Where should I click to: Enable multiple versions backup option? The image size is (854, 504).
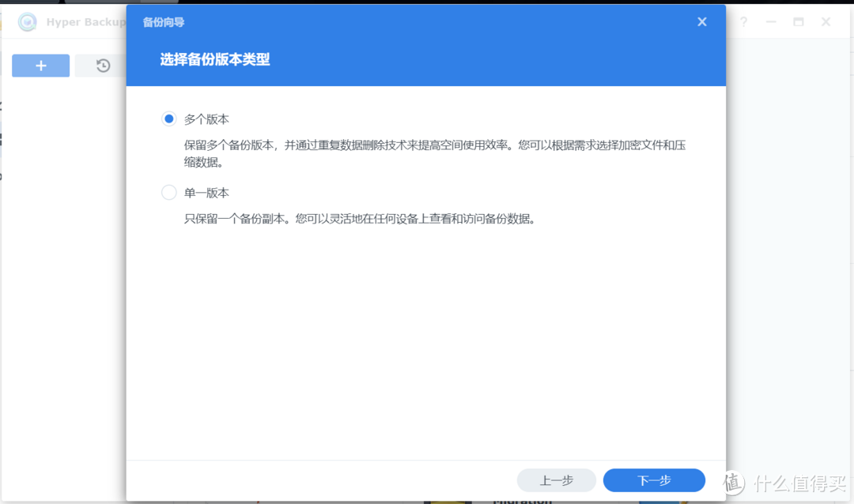168,118
